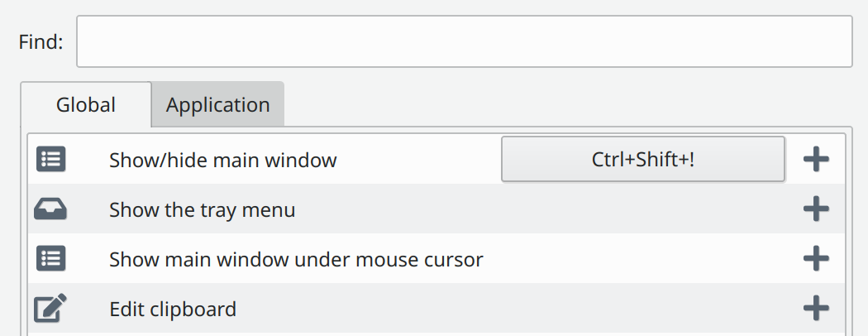
Task: Add shortcut for Show the tray menu
Action: click(816, 209)
